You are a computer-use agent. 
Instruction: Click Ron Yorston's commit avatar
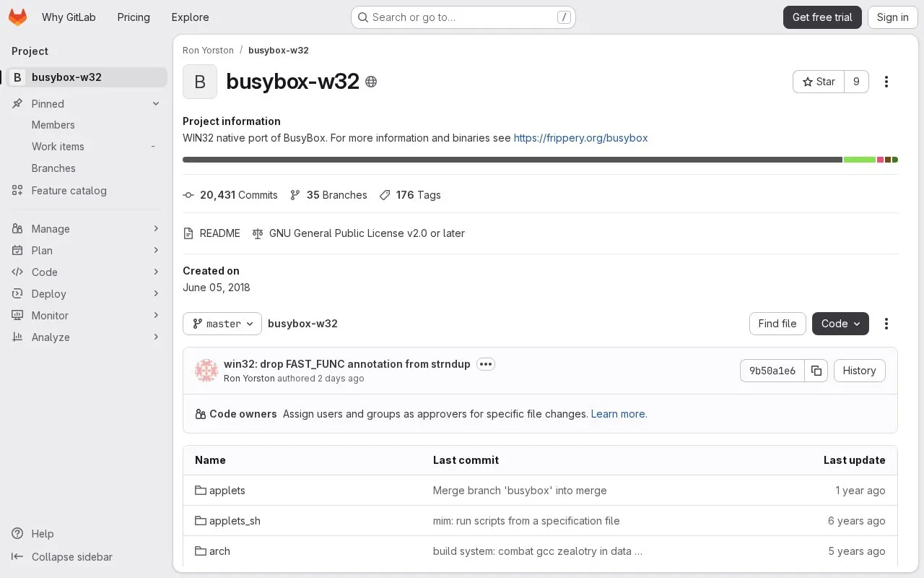click(x=206, y=371)
